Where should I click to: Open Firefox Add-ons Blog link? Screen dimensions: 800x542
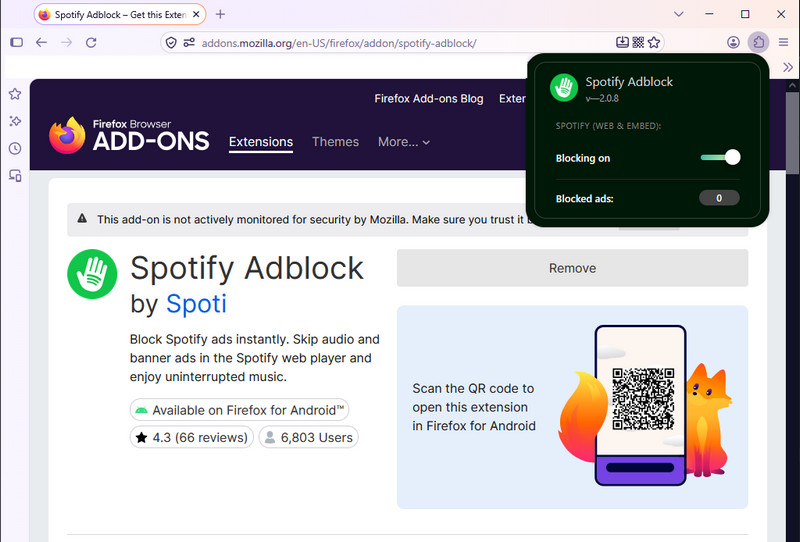coord(429,98)
